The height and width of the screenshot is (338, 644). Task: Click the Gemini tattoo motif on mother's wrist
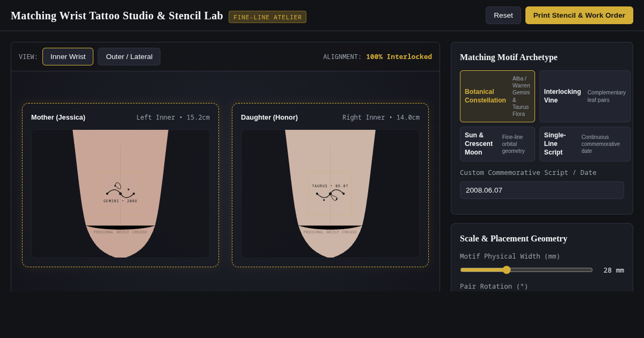click(120, 193)
